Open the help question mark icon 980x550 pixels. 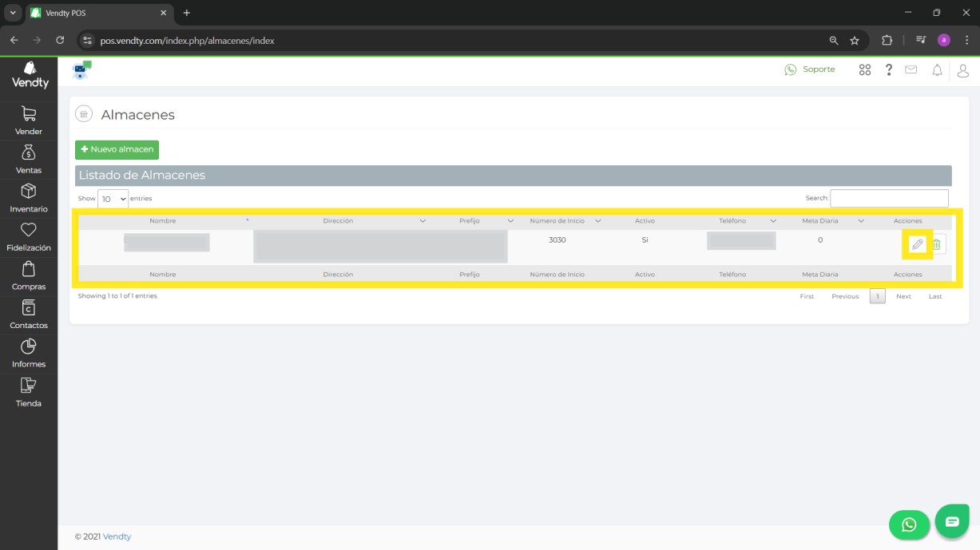(x=889, y=70)
